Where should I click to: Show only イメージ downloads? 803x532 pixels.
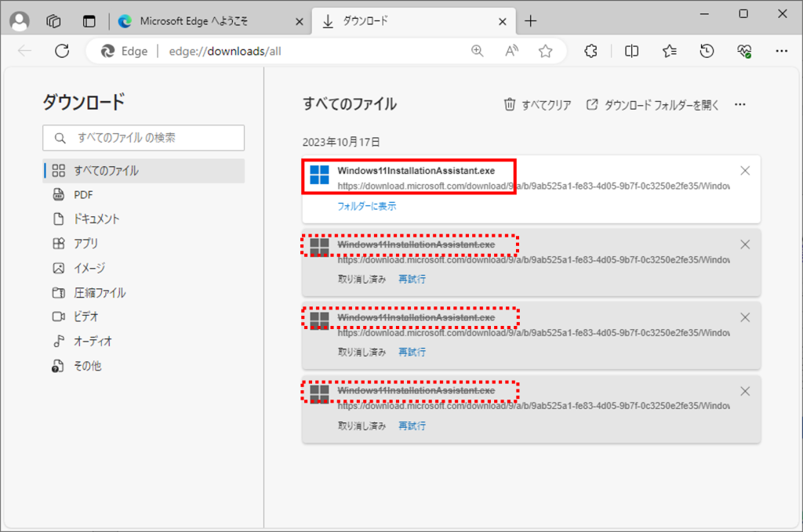pos(144,268)
